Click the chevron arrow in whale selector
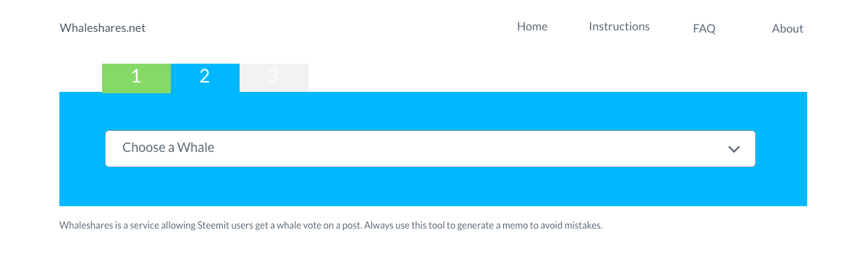868x280 pixels. tap(734, 149)
